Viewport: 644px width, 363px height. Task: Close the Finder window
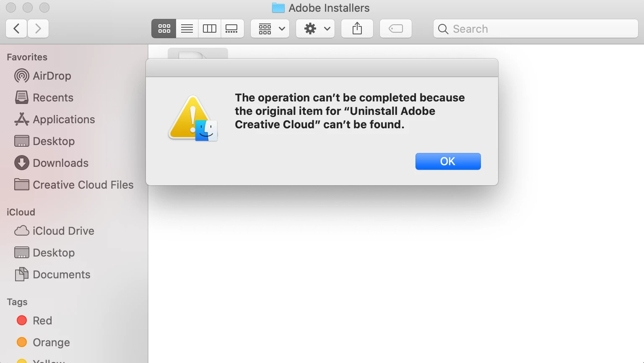click(11, 8)
